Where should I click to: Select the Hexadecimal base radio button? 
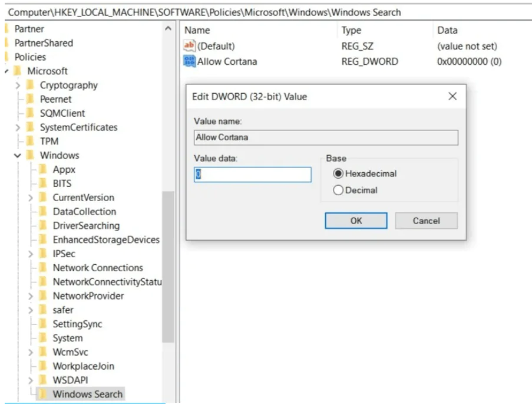coord(338,173)
